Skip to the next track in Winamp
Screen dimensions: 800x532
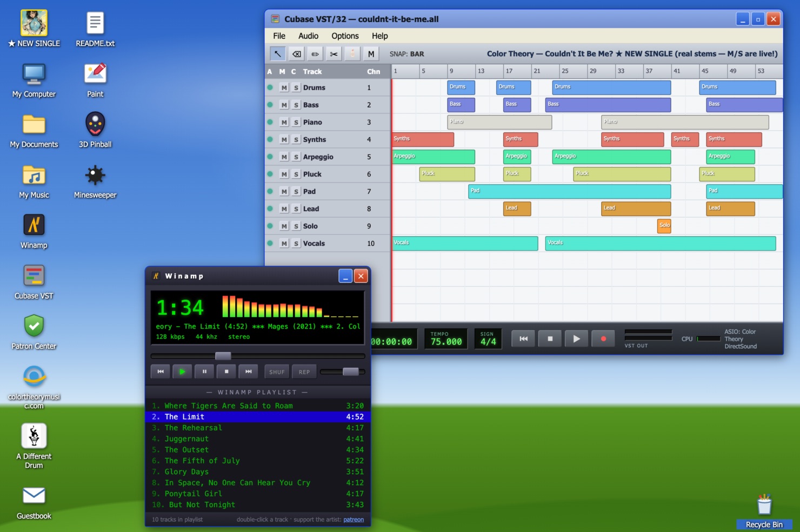click(x=249, y=372)
